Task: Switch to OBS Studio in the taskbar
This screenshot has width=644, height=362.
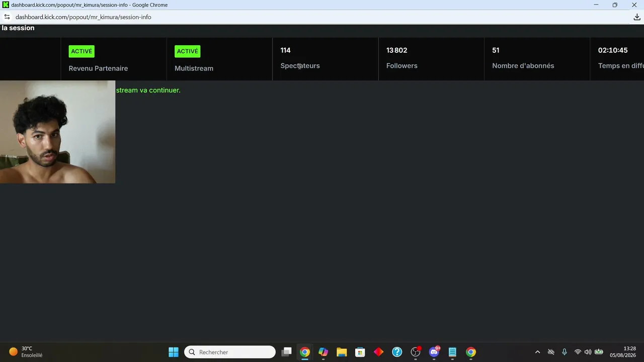Action: (x=416, y=352)
